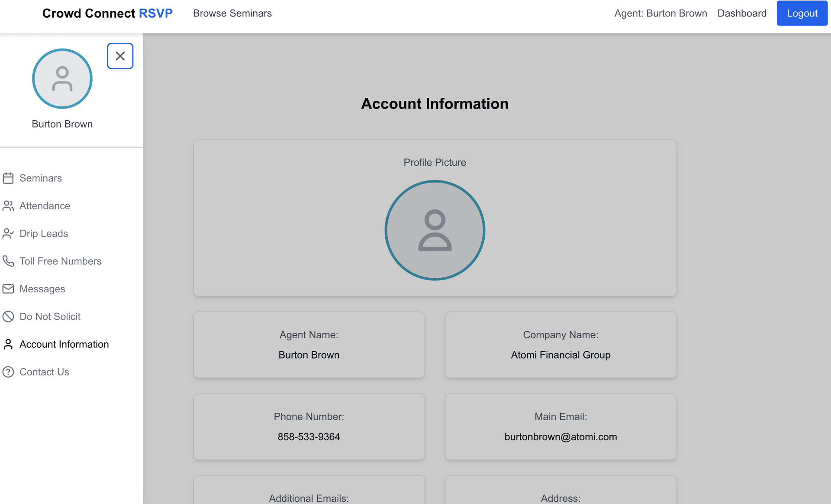Click the 'Agent Name:' label
The height and width of the screenshot is (504, 831).
[x=309, y=335]
